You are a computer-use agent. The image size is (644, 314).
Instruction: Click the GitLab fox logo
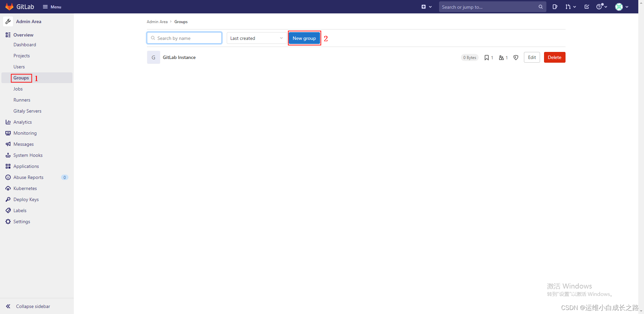[x=9, y=7]
